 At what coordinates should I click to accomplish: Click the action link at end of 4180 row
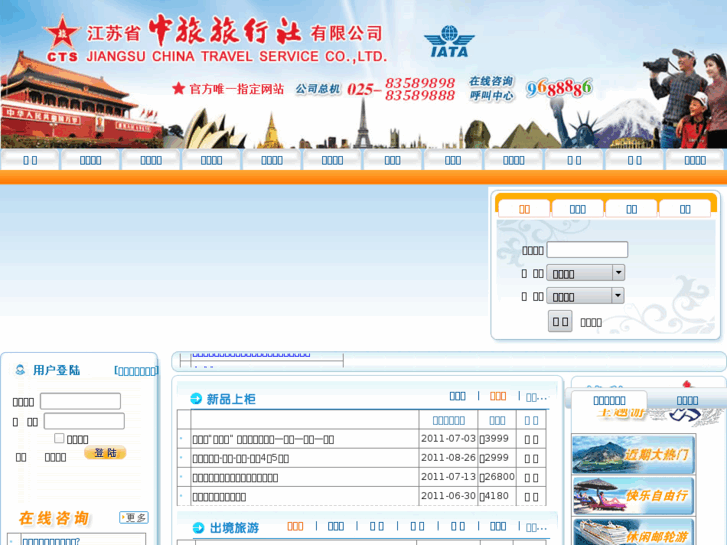click(531, 497)
